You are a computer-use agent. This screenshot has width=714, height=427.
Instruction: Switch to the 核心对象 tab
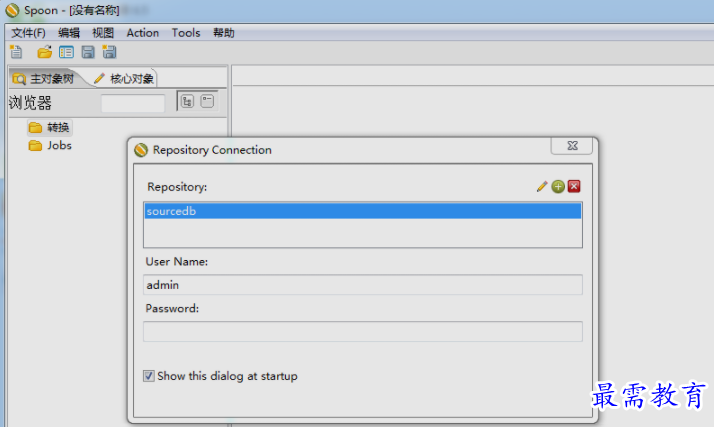[124, 79]
